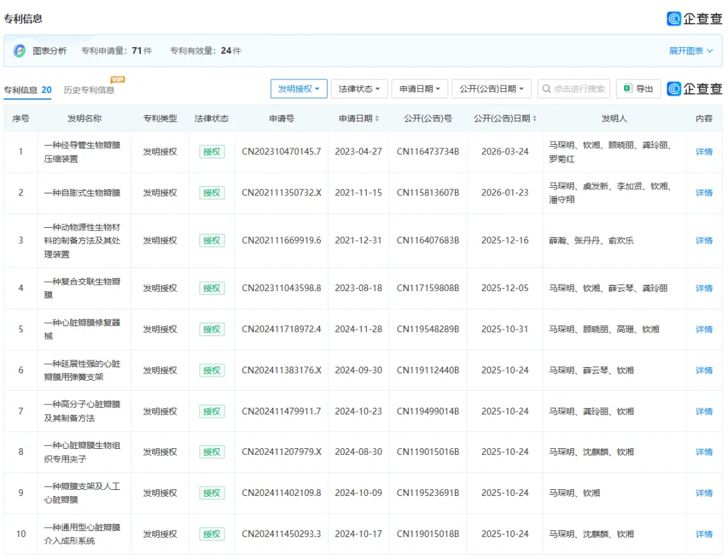This screenshot has height=560, width=728.
Task: Click publication date 2025-12-16
Action: click(x=505, y=241)
